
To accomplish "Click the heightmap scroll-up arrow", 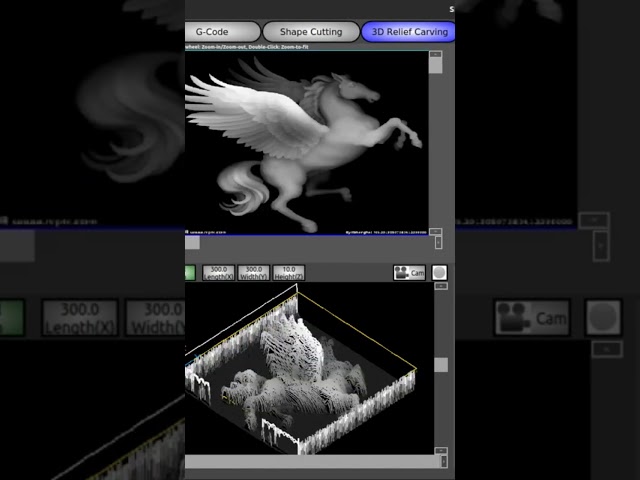I will pyautogui.click(x=436, y=54).
